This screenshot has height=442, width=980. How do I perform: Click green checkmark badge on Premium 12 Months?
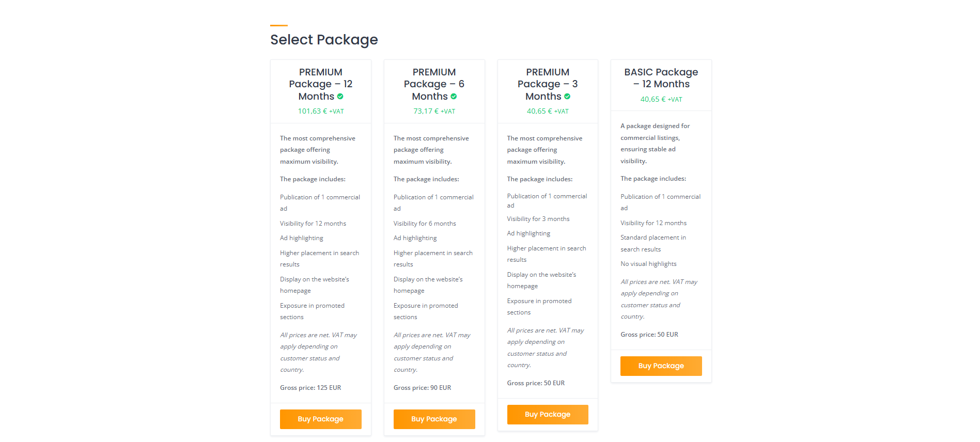(340, 97)
